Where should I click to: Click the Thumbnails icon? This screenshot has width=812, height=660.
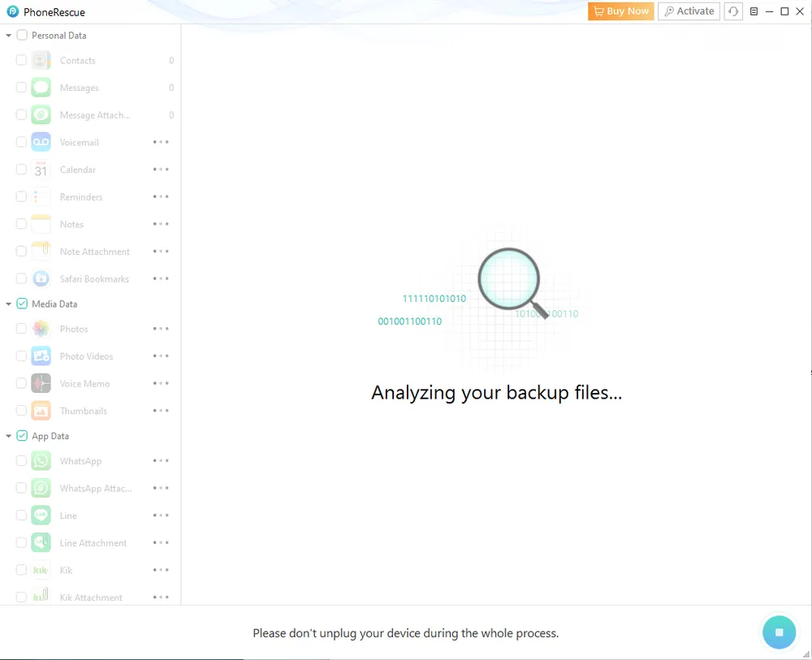click(x=41, y=411)
